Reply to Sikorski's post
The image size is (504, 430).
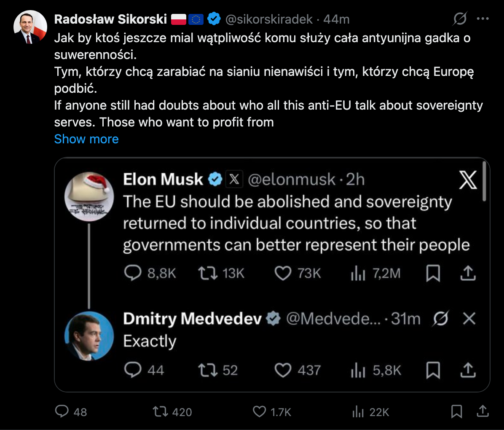pyautogui.click(x=62, y=411)
